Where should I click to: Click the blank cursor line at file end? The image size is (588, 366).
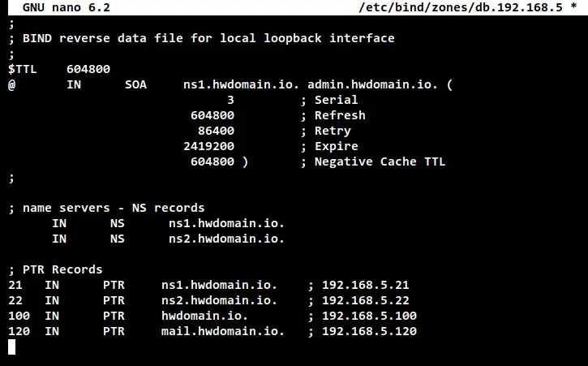tap(11, 347)
